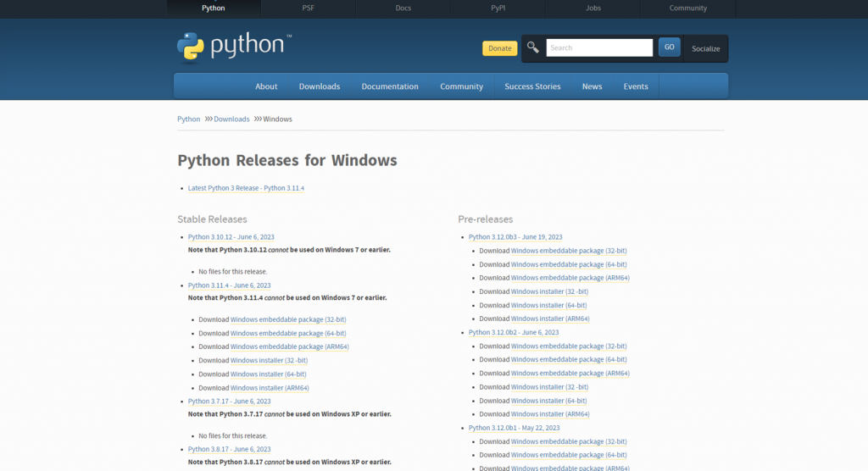Open the Documentation navigation menu
Screen dimensions: 868x471
pyautogui.click(x=390, y=86)
